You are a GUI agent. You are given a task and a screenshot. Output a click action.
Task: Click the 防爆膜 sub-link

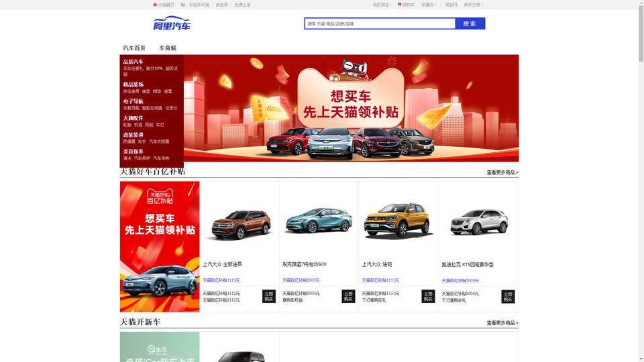coord(129,141)
